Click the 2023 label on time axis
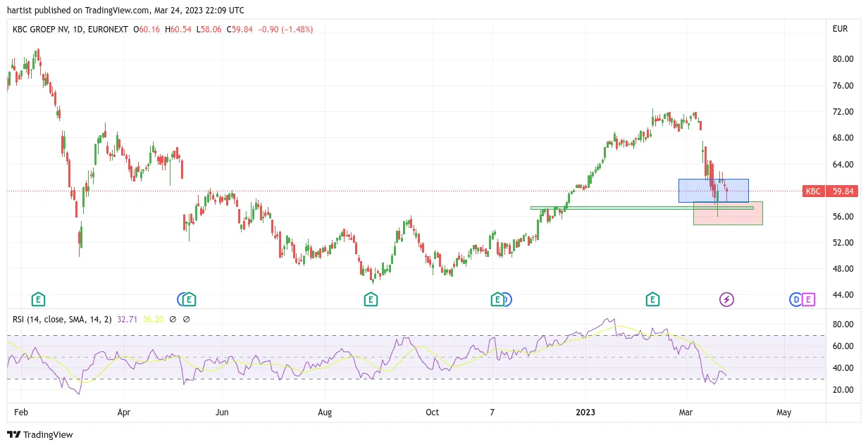Viewport: 868px width, 447px height. click(586, 413)
